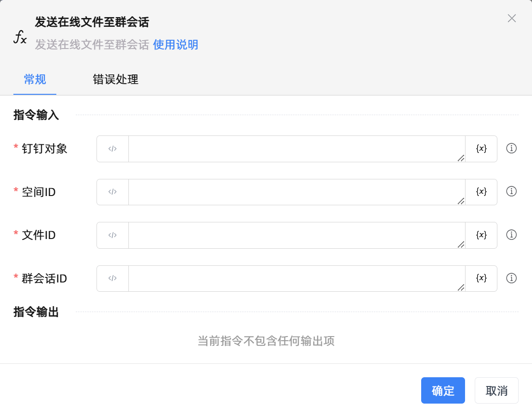Click the 当前指令不包含任何输出项 message
Screen dimensions: 532x417
coord(266,341)
